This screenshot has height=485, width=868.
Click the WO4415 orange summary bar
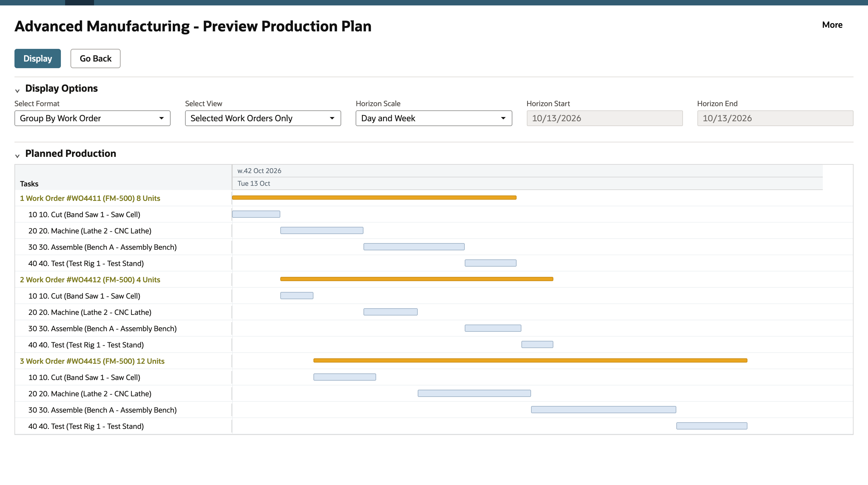[x=530, y=360]
